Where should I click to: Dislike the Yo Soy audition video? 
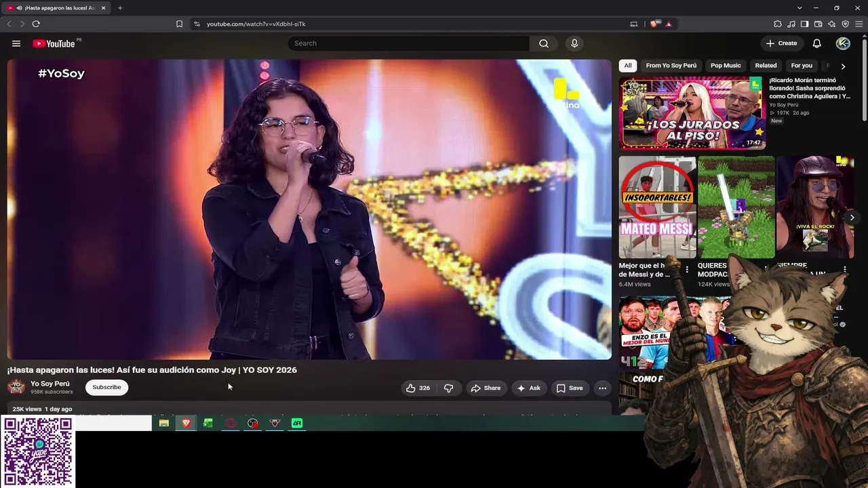(x=448, y=388)
